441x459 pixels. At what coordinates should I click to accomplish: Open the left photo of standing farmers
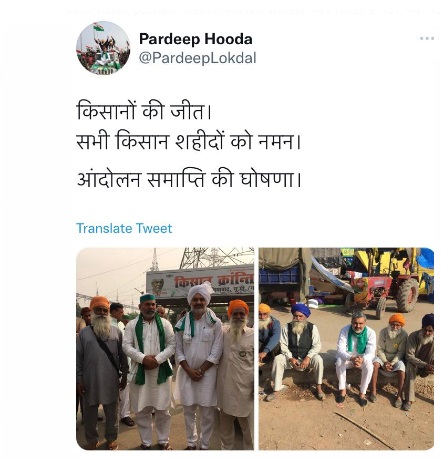point(165,348)
